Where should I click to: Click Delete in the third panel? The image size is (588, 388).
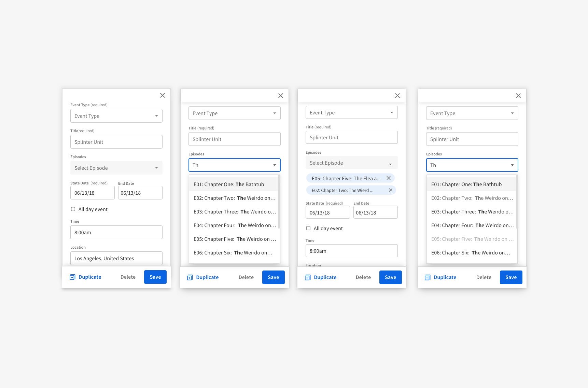coord(363,278)
